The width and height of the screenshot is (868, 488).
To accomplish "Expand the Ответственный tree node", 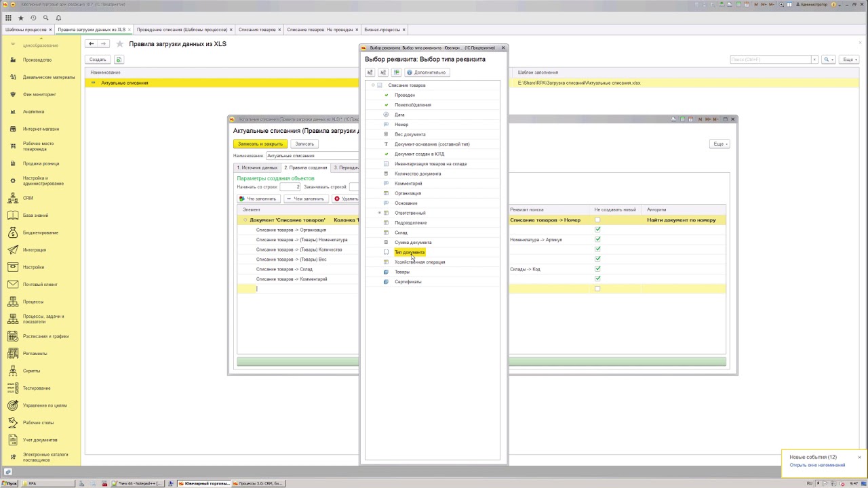I will pos(380,213).
